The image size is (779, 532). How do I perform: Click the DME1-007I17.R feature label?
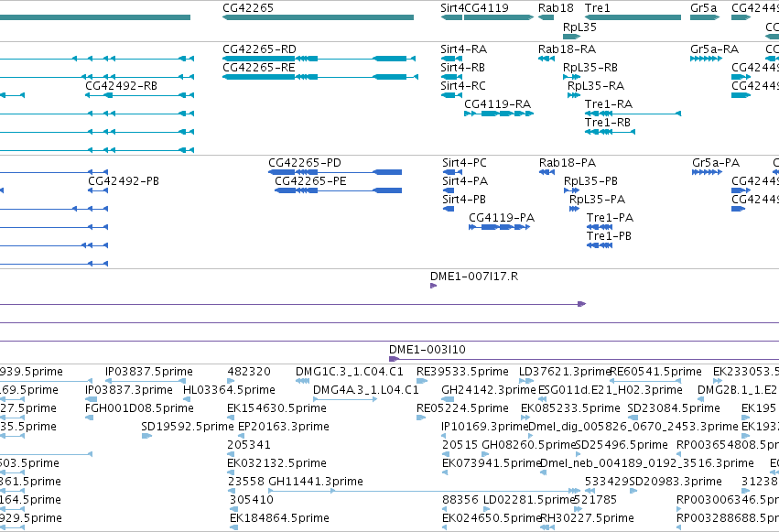click(474, 277)
